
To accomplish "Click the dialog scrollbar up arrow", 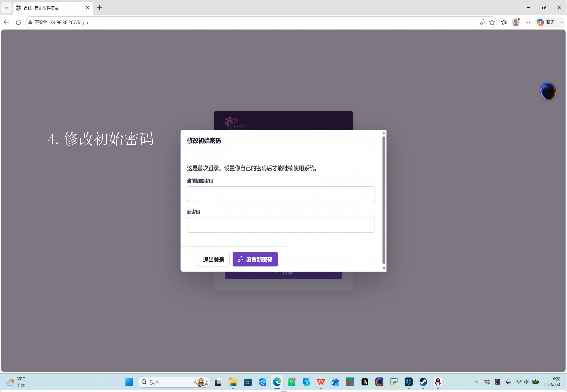I will 384,133.
